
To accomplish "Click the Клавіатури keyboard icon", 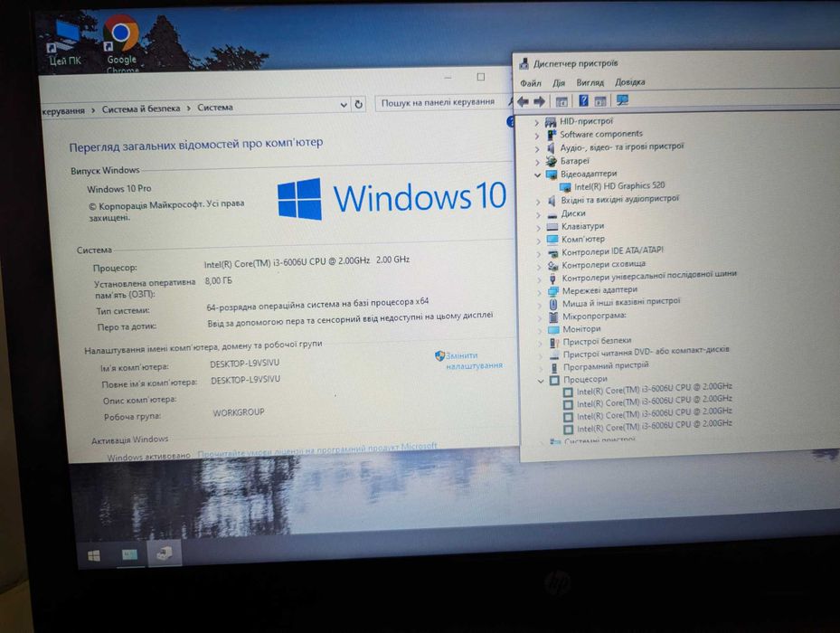I will coord(552,227).
